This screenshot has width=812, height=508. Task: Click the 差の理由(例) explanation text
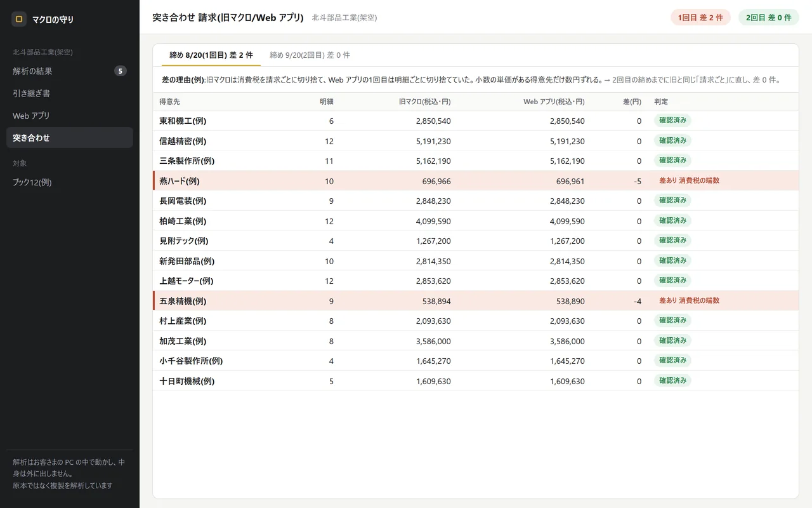pyautogui.click(x=471, y=80)
